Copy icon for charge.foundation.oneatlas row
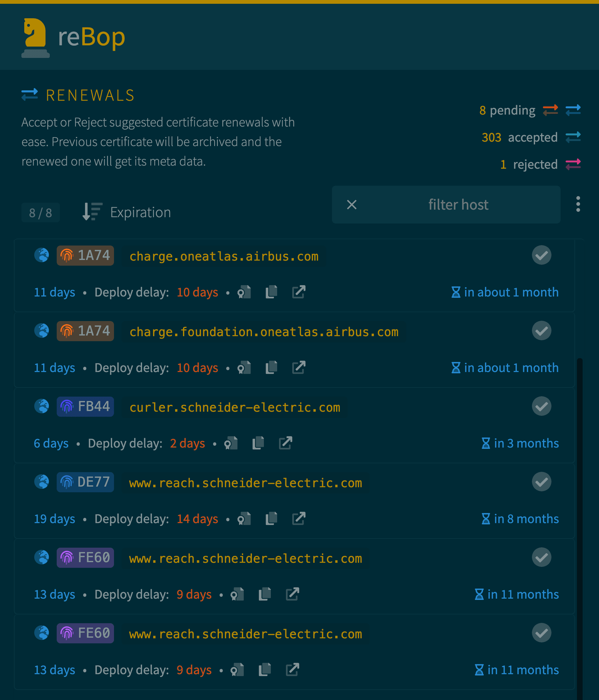599x700 pixels. (x=271, y=368)
